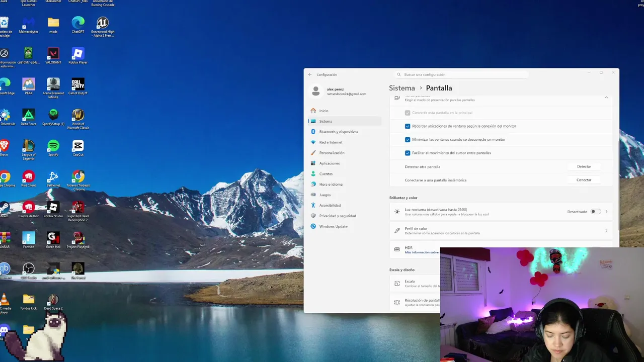Open the Escala setting row
The height and width of the screenshot is (362, 644).
[415, 284]
